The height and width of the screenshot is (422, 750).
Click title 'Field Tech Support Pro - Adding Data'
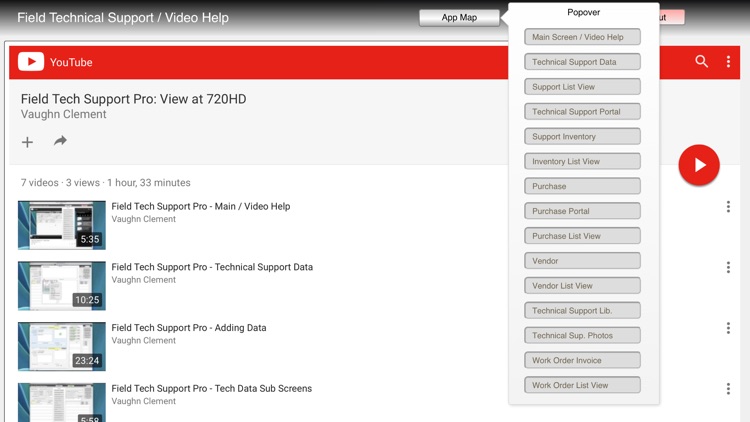(189, 328)
